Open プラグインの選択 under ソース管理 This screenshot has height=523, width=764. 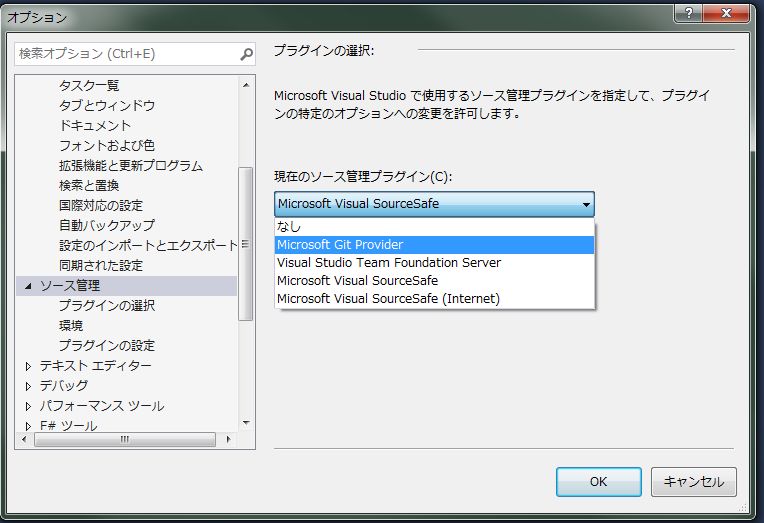[x=107, y=306]
